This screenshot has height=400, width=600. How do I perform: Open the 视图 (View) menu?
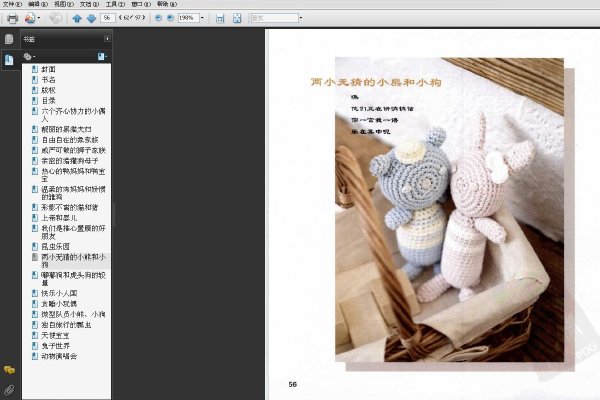coord(64,4)
